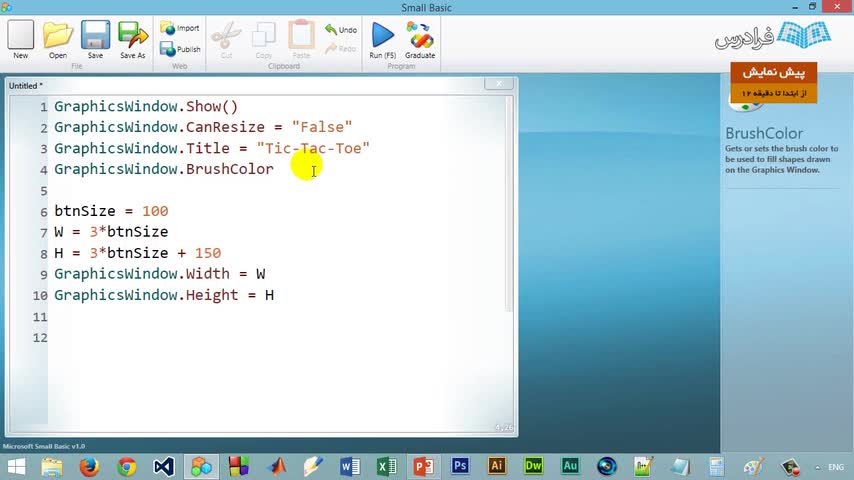Viewport: 854px width, 480px height.
Task: Open the Windows Start button
Action: coord(16,467)
